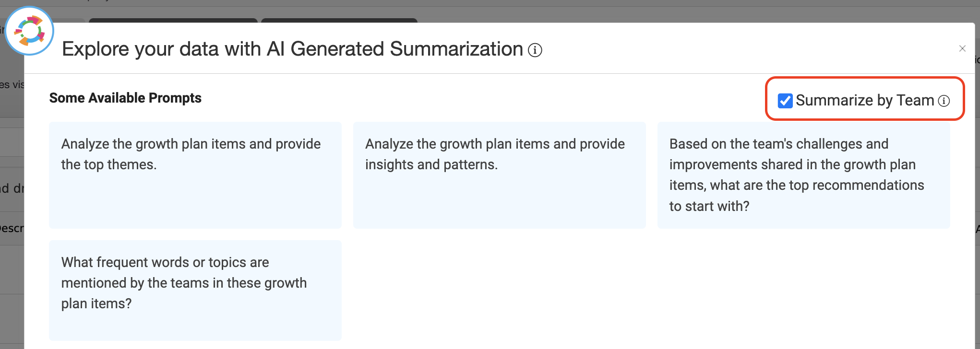This screenshot has height=349, width=980.
Task: Click the 'Explore your data' dialog title
Action: pos(292,49)
